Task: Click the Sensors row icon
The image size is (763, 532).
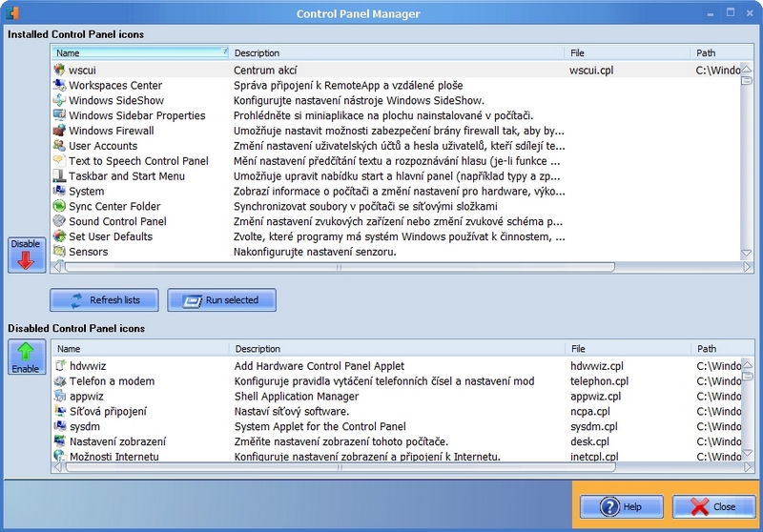Action: 59,252
